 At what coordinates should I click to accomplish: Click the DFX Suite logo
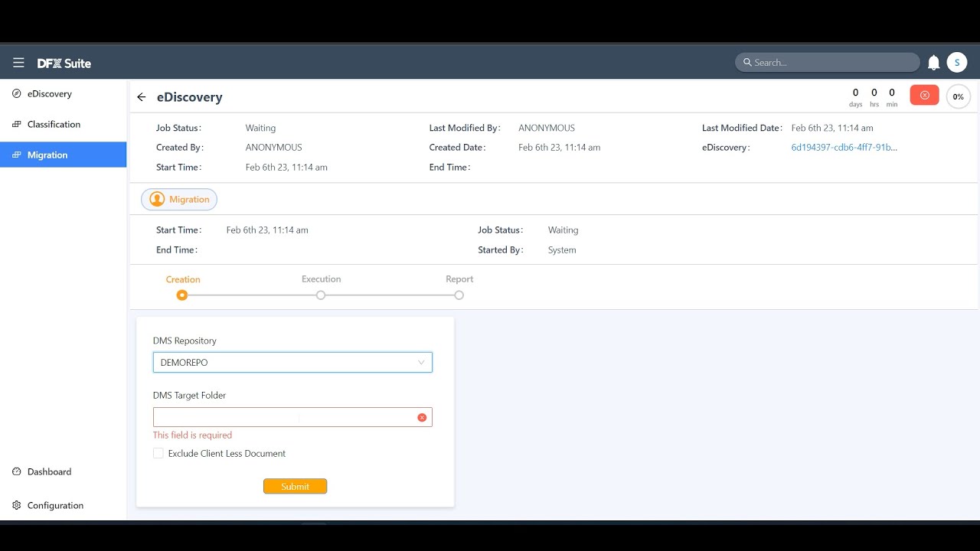pos(64,64)
